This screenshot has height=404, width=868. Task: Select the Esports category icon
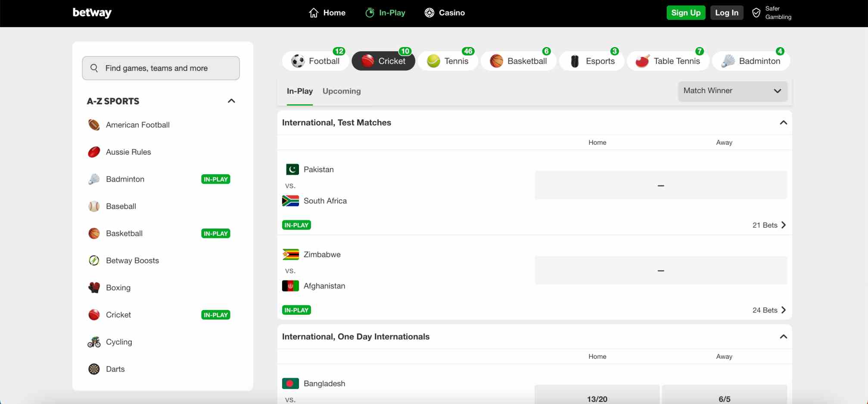pos(575,61)
